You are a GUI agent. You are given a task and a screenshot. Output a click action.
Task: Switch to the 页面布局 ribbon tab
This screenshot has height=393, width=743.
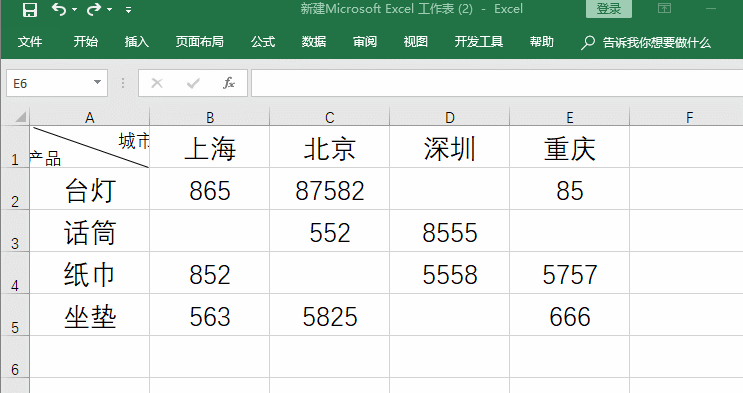point(199,42)
